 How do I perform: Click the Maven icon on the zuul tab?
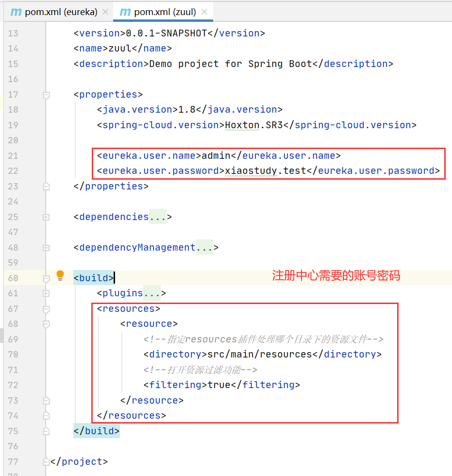pyautogui.click(x=125, y=12)
